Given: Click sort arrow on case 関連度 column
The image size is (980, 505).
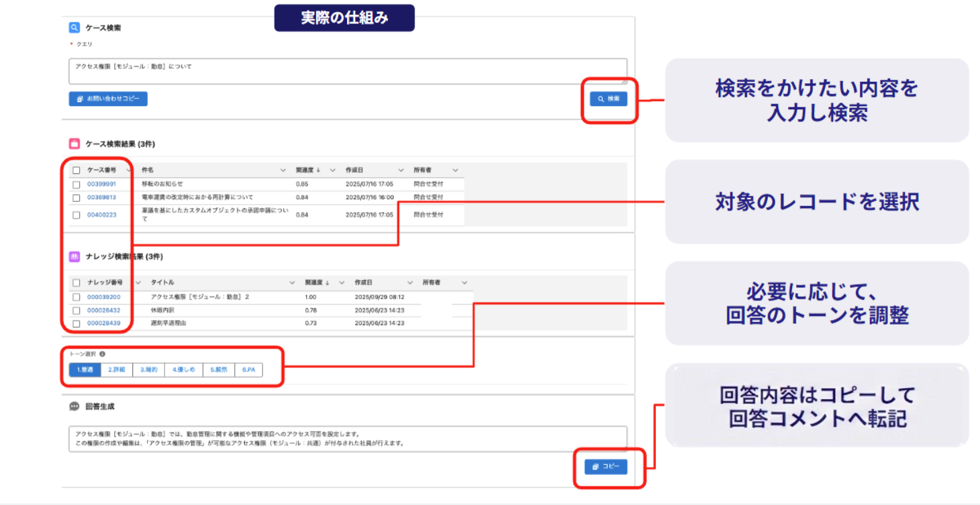Looking at the screenshot, I should point(318,170).
